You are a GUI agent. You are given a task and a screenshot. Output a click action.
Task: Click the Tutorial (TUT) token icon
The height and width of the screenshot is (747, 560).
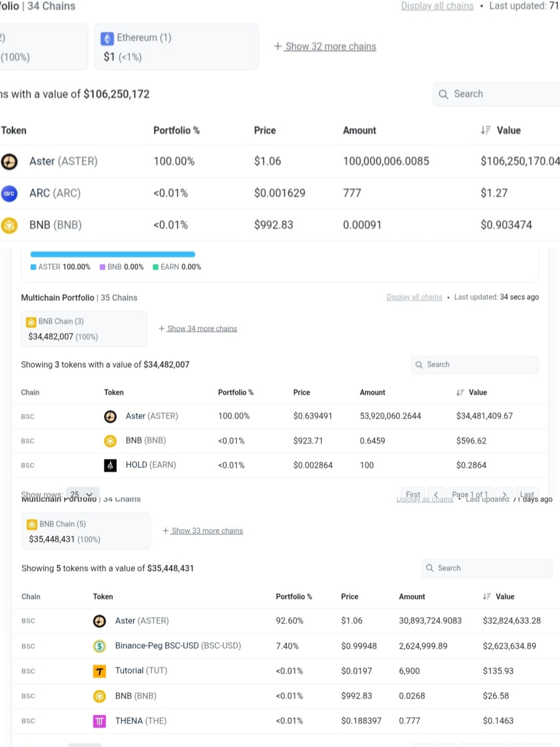pyautogui.click(x=99, y=671)
